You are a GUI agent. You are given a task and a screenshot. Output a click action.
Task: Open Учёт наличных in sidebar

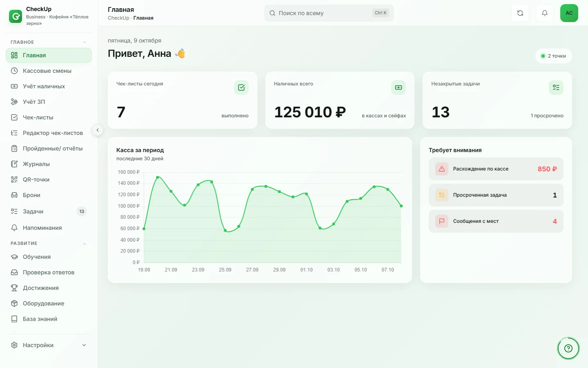click(x=49, y=86)
